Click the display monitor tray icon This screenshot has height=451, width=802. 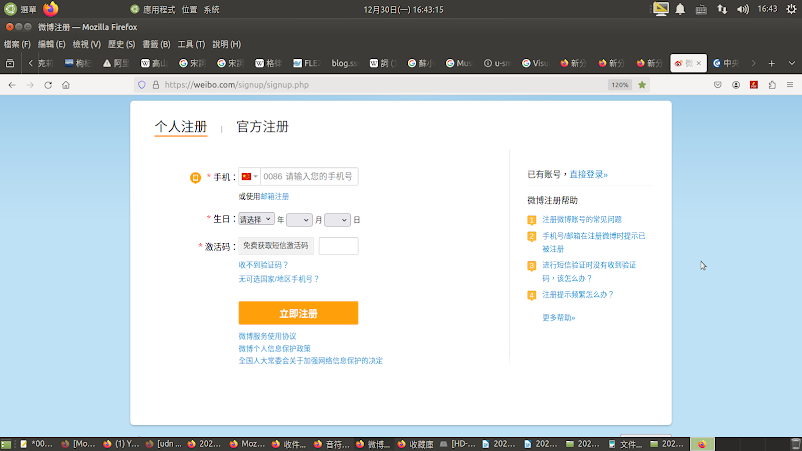point(660,9)
